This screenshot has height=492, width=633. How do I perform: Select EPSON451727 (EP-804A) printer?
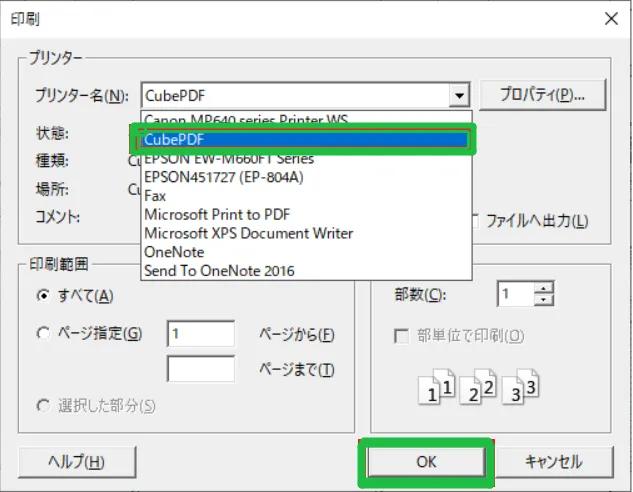click(306, 177)
